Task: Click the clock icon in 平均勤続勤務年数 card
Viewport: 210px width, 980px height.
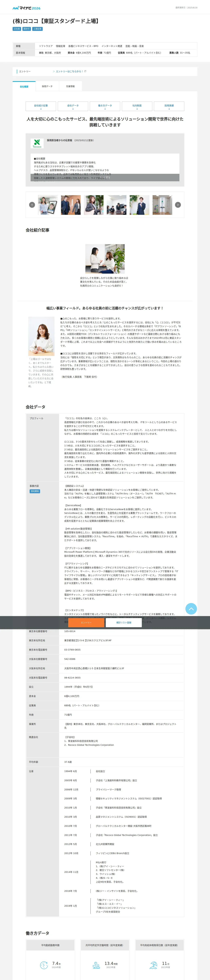Action: point(44,965)
